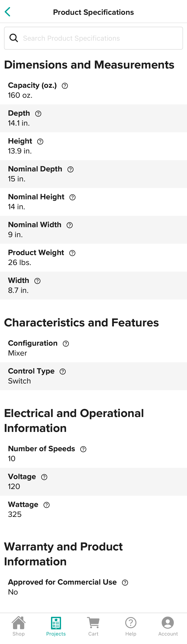Open the Voltage help icon
This screenshot has width=187, height=644.
tap(44, 477)
